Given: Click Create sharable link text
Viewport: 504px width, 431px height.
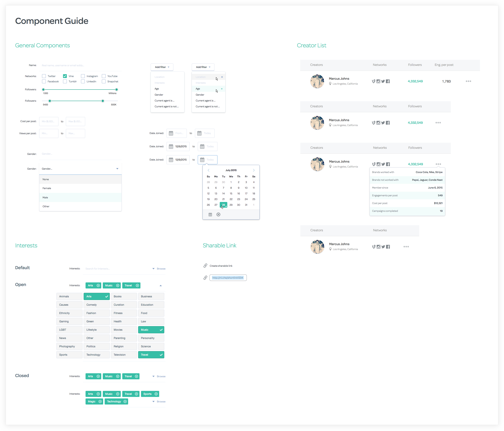Looking at the screenshot, I should 221,266.
